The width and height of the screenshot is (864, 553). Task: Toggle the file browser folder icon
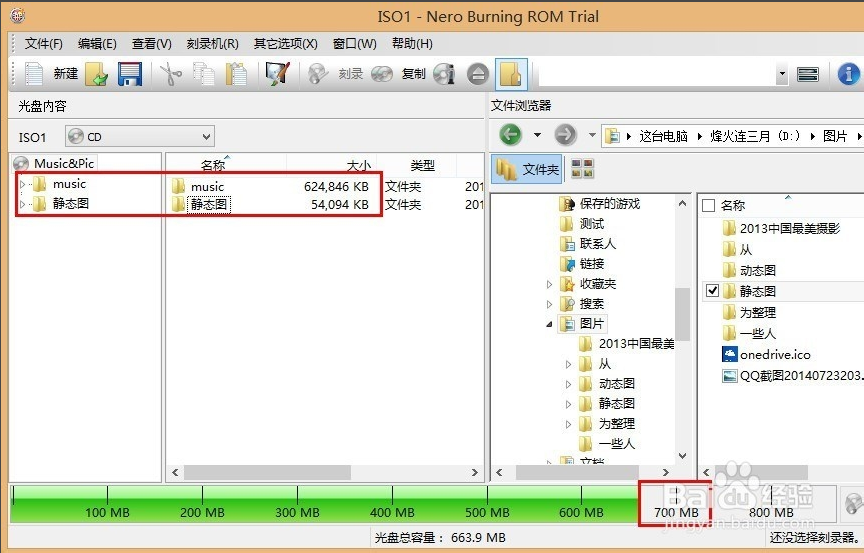(511, 74)
